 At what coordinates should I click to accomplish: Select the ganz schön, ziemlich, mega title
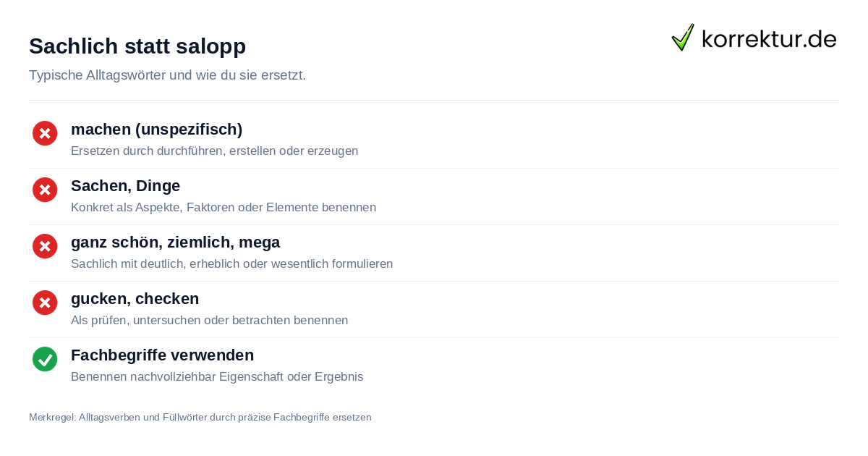point(175,242)
